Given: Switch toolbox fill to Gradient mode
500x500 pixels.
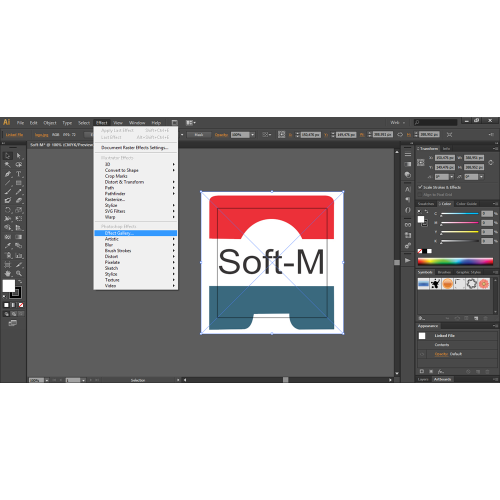Looking at the screenshot, I should click(x=13, y=305).
